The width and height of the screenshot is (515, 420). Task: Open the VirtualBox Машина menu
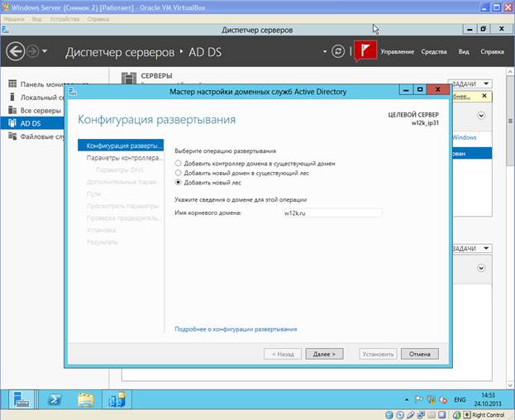coord(14,19)
